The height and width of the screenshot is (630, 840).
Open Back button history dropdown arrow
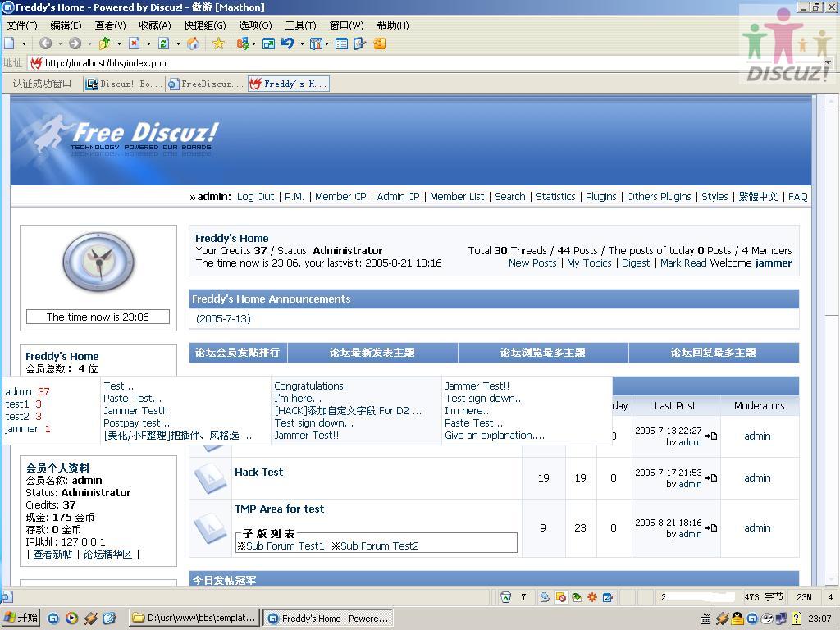pos(60,44)
